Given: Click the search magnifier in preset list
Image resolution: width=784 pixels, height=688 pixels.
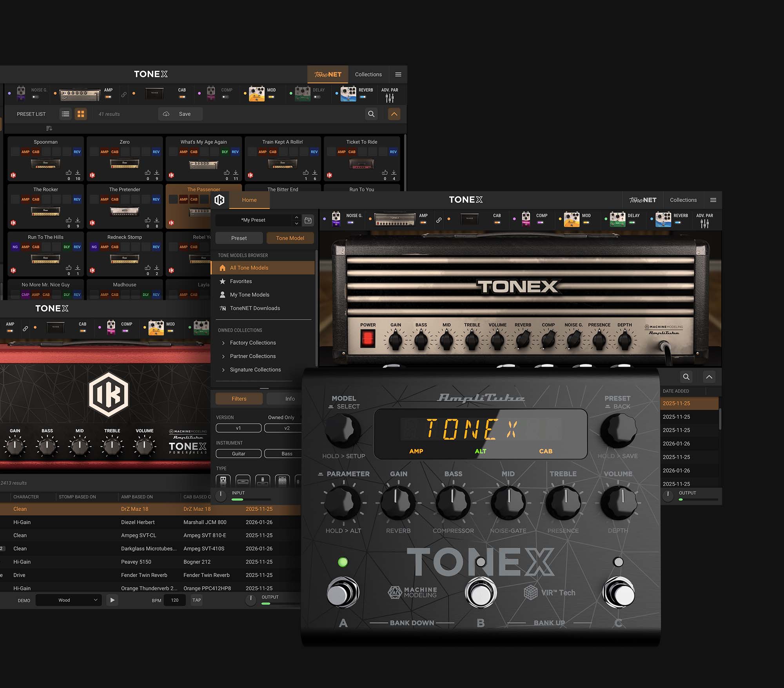Looking at the screenshot, I should [x=371, y=114].
